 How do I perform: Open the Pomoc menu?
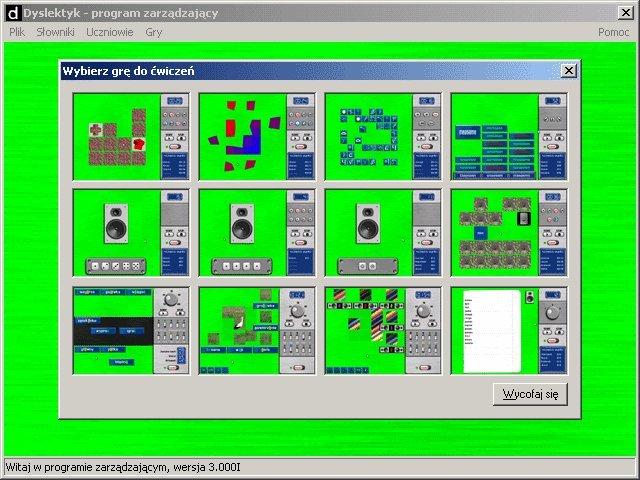[x=613, y=32]
